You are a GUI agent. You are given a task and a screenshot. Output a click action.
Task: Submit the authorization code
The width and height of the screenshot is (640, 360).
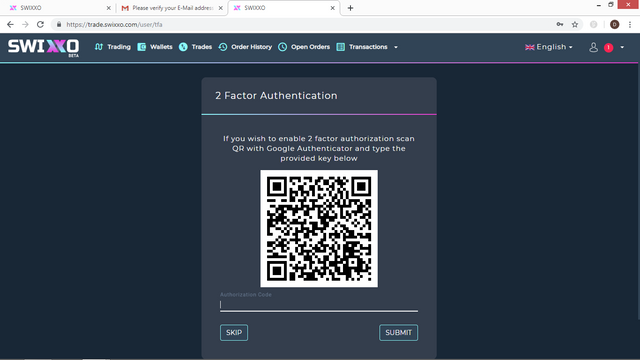pyautogui.click(x=398, y=333)
